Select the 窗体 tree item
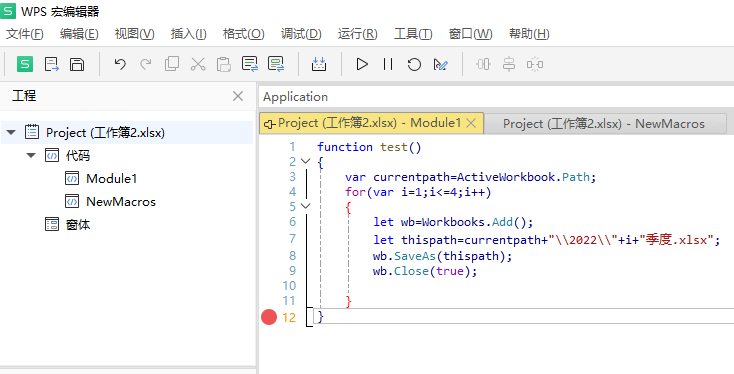This screenshot has height=374, width=734. [78, 225]
